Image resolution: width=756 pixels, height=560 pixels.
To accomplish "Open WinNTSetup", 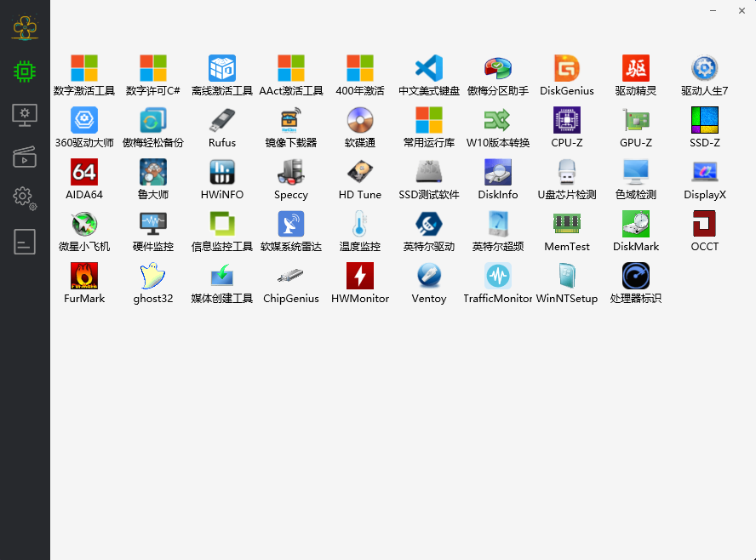I will tap(567, 284).
